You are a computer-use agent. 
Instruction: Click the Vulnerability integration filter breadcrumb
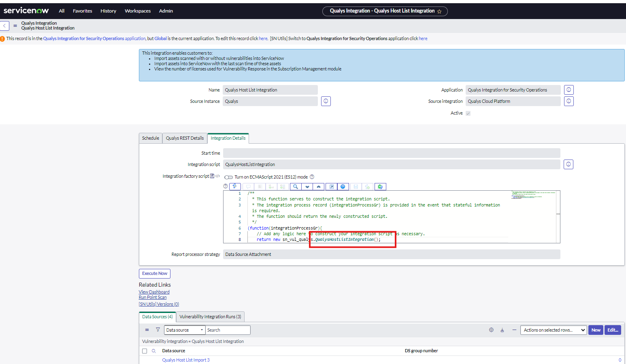point(193,341)
